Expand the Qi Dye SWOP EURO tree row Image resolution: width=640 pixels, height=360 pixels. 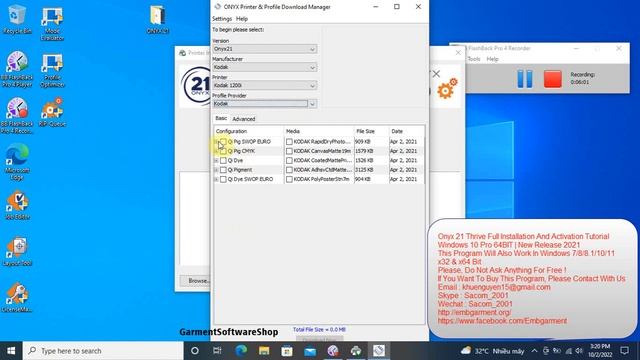[x=216, y=179]
